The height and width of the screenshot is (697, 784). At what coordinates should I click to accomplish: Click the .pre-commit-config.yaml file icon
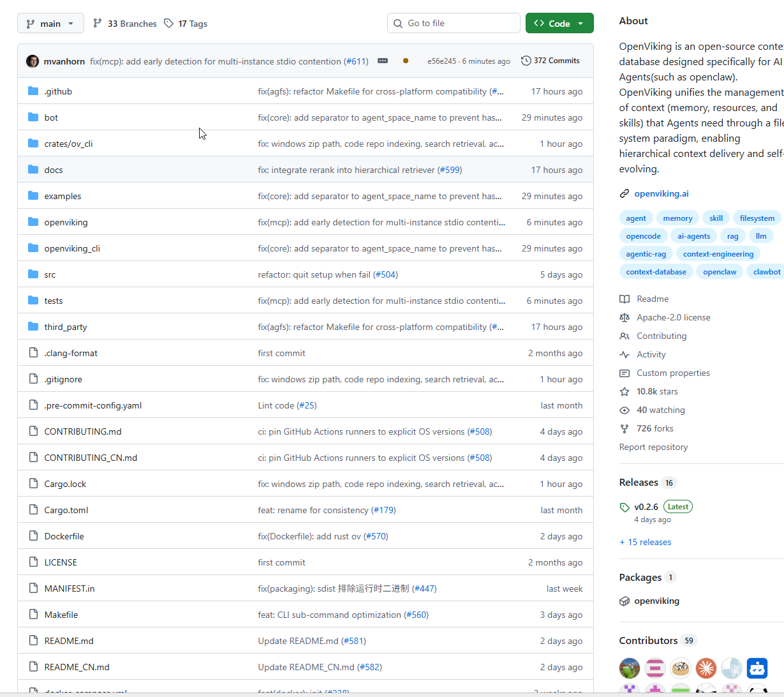[x=33, y=405]
